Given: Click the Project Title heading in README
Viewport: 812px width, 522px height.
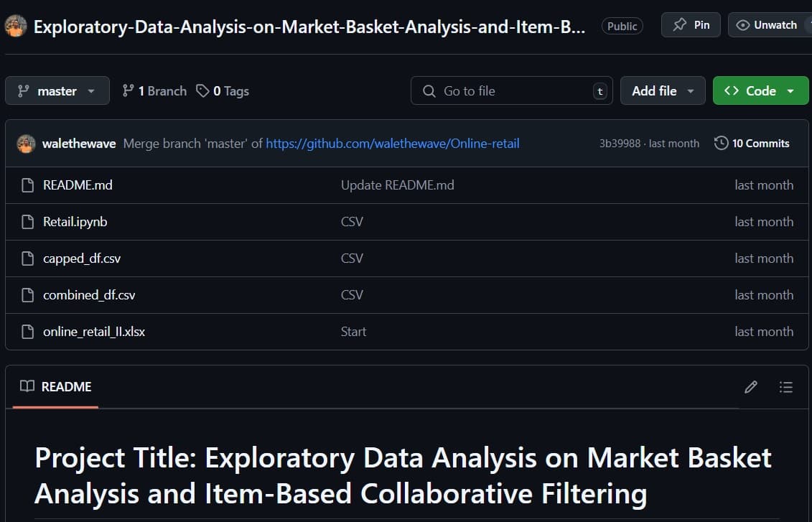Looking at the screenshot, I should point(403,475).
